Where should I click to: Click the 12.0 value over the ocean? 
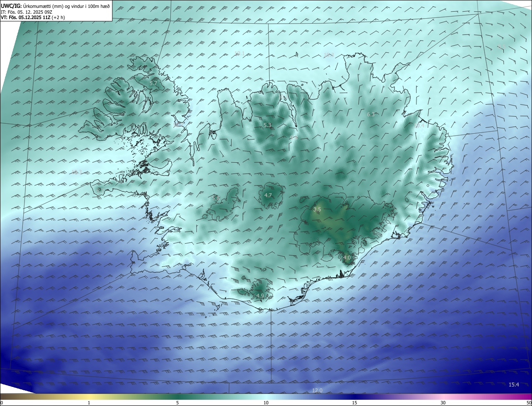pyautogui.click(x=317, y=390)
